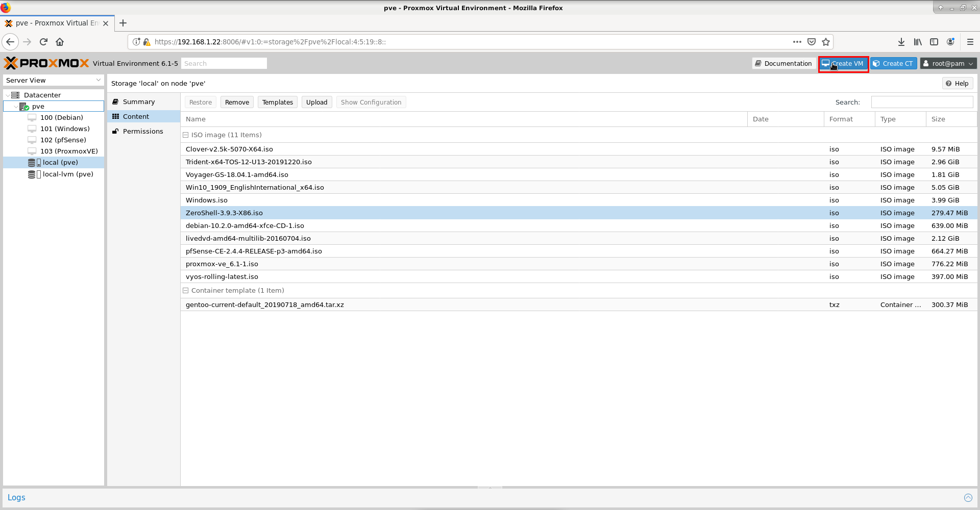The width and height of the screenshot is (980, 510).
Task: Open the Documentation button
Action: 783,63
